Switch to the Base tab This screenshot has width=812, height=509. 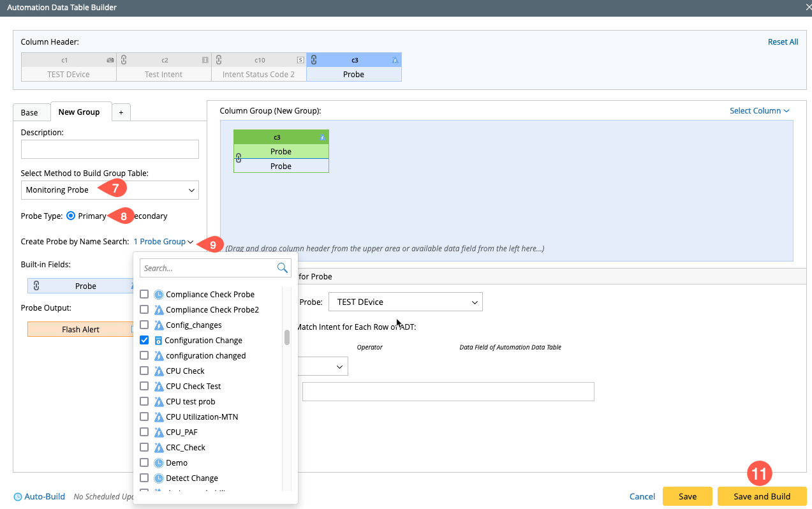[x=29, y=112]
